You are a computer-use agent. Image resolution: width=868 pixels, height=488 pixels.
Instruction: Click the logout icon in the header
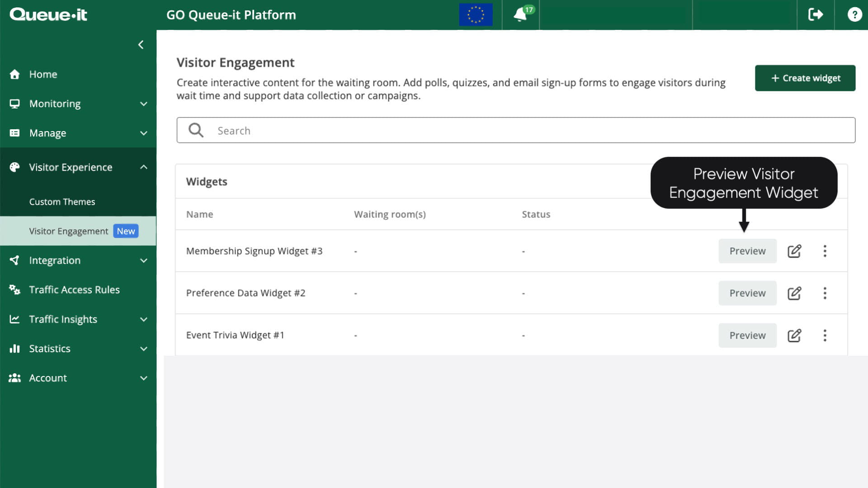(x=816, y=14)
